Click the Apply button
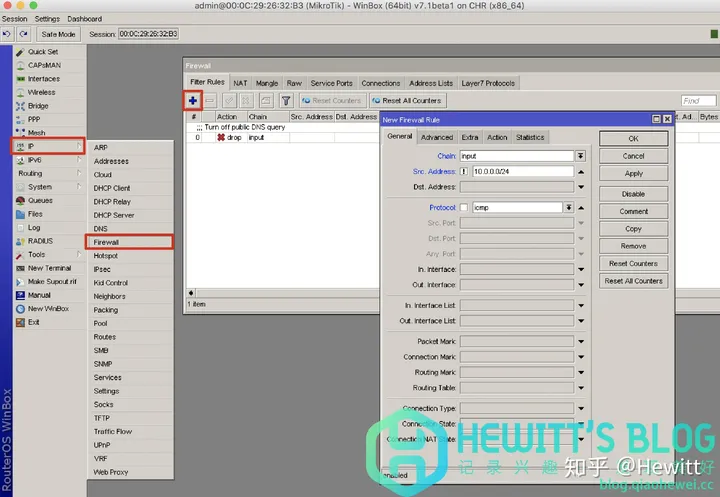Viewport: 720px width, 497px height. coord(633,174)
